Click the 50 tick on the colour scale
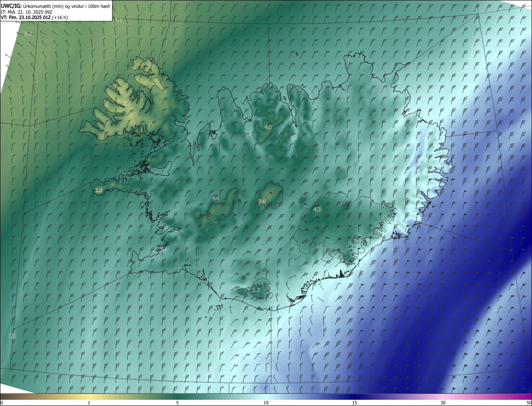The width and height of the screenshot is (532, 406). pos(529,403)
